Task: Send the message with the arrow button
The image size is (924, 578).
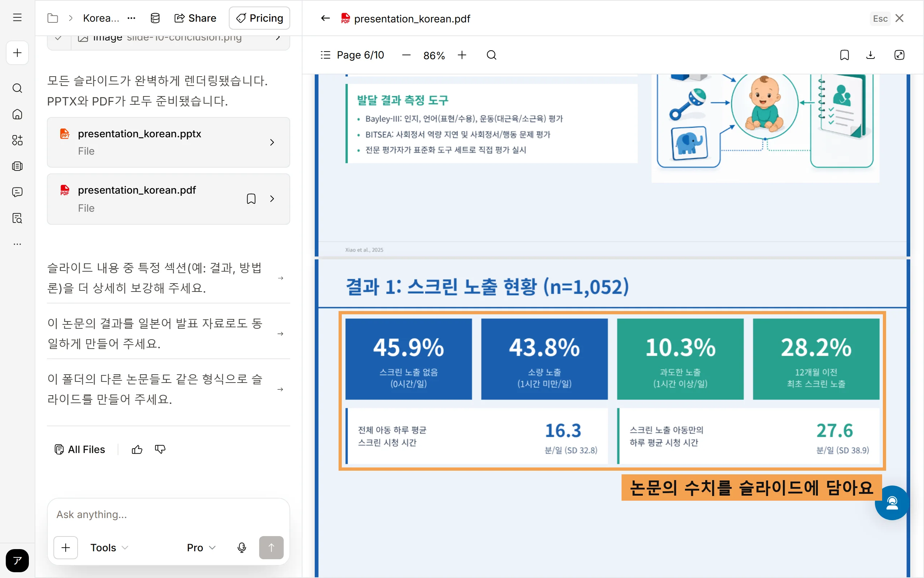Action: pyautogui.click(x=271, y=547)
